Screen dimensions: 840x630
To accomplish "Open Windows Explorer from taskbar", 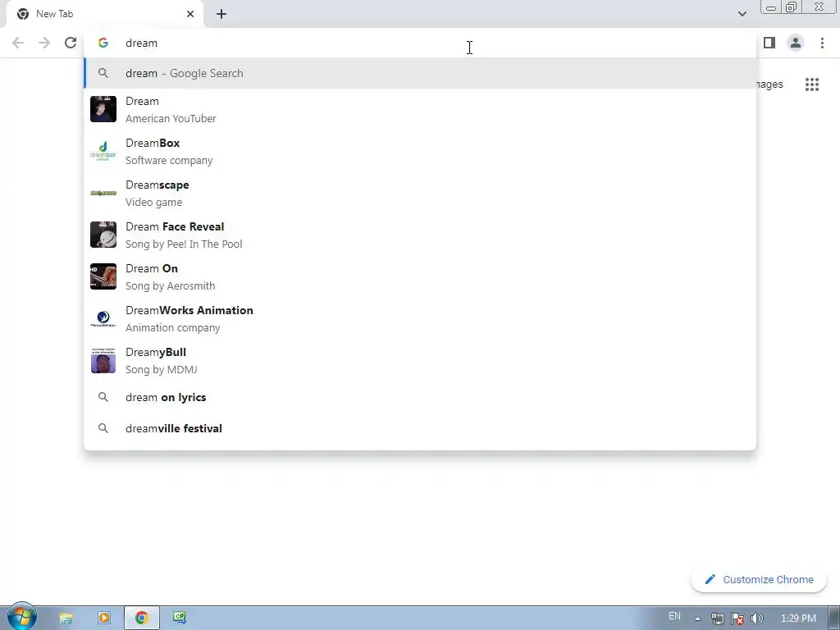I will coord(66,619).
